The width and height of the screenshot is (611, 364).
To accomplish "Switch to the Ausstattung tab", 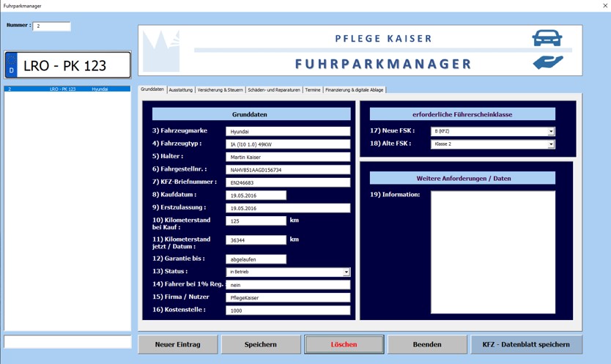I will pyautogui.click(x=180, y=90).
